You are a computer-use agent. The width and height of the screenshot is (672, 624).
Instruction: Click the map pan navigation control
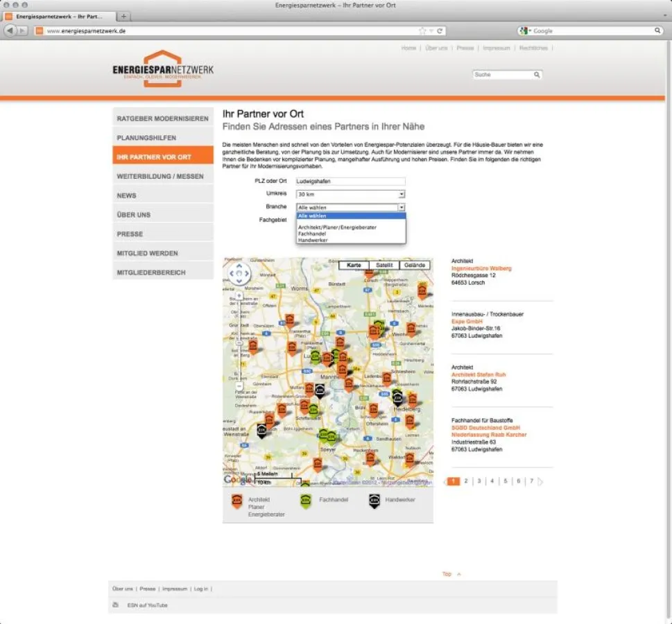(239, 274)
